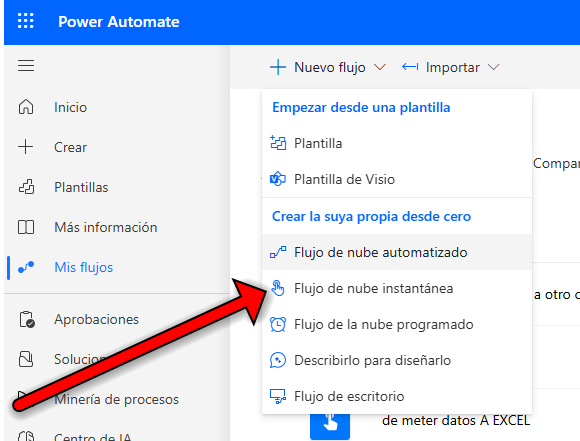Open Minería de procesos in sidebar
580x441 pixels.
point(116,400)
